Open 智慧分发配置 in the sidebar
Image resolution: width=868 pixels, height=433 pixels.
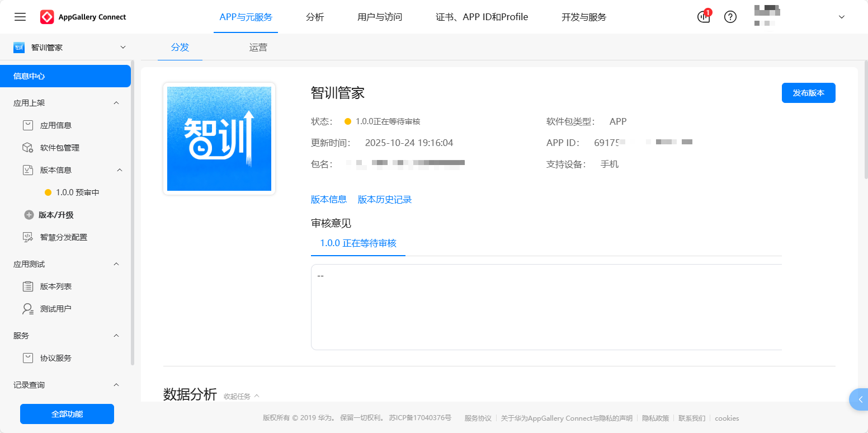[63, 237]
